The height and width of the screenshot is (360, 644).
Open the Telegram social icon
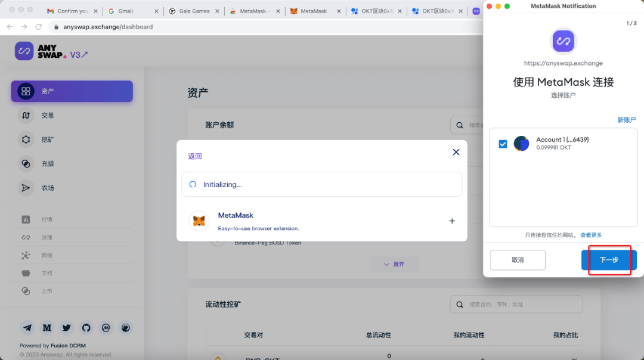point(27,328)
